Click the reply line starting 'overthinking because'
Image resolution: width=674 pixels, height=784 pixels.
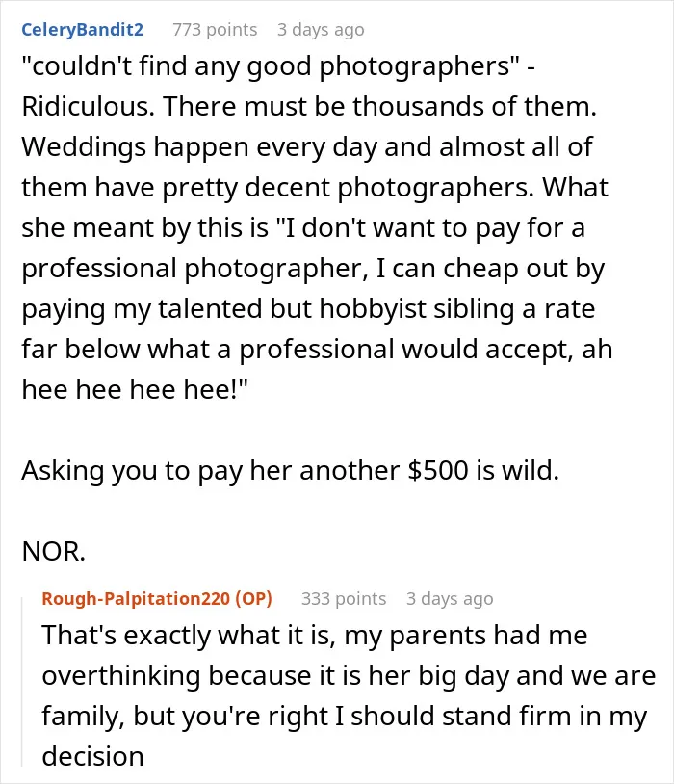point(349,675)
